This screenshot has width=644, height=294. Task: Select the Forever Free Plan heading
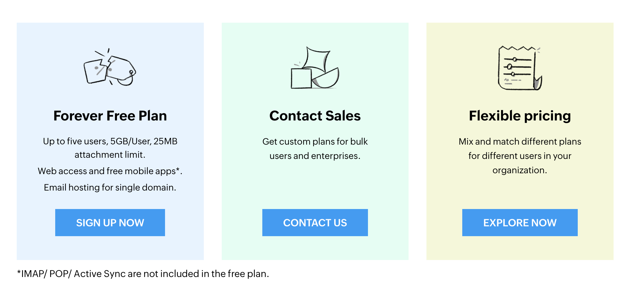[110, 116]
